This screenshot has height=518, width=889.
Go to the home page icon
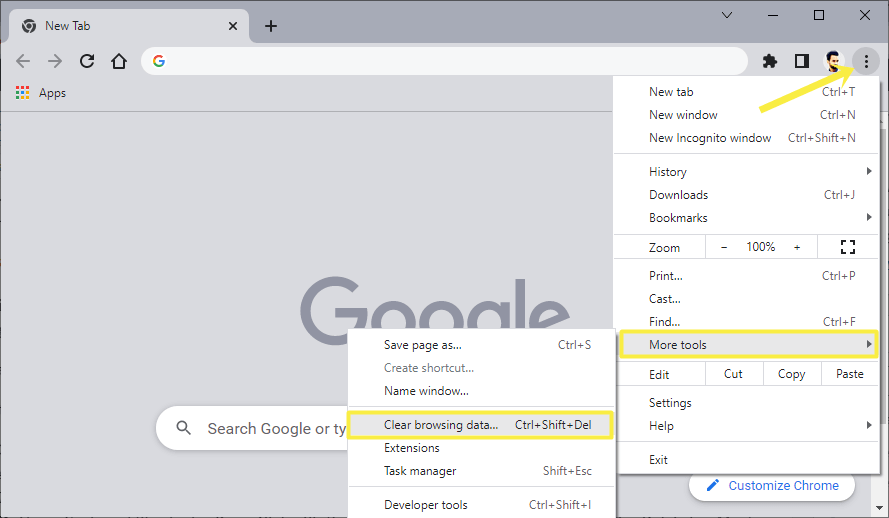click(x=119, y=61)
